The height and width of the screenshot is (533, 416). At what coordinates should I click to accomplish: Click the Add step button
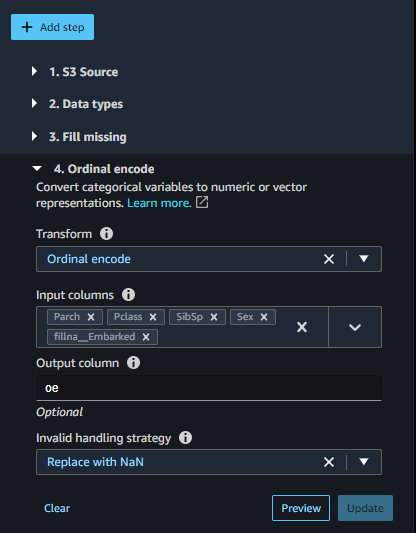[52, 27]
